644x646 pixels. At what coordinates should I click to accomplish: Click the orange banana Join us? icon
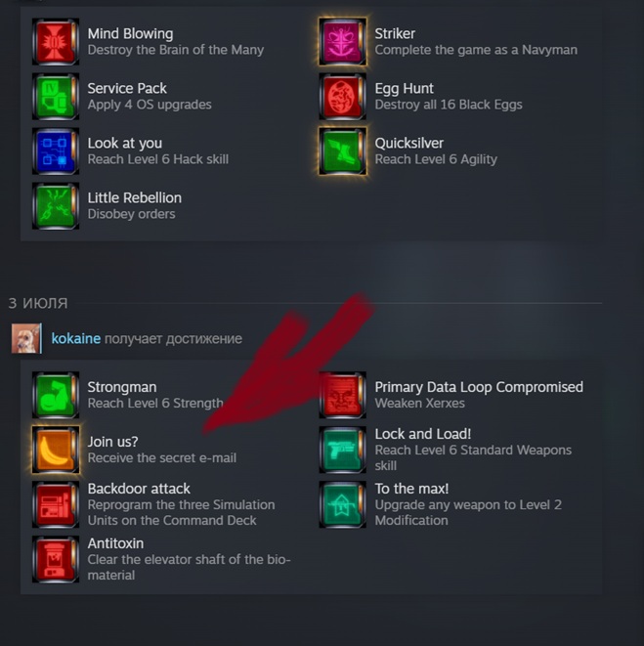[x=56, y=450]
